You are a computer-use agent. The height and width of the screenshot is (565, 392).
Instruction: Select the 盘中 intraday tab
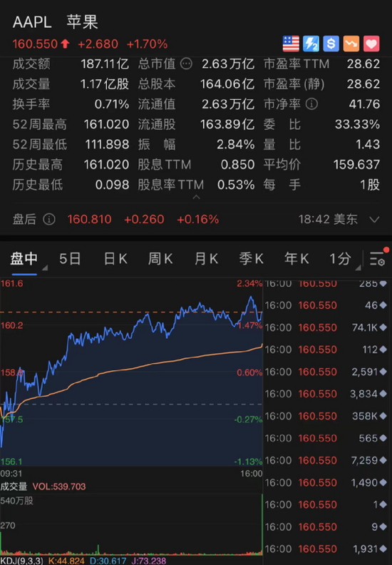[24, 259]
